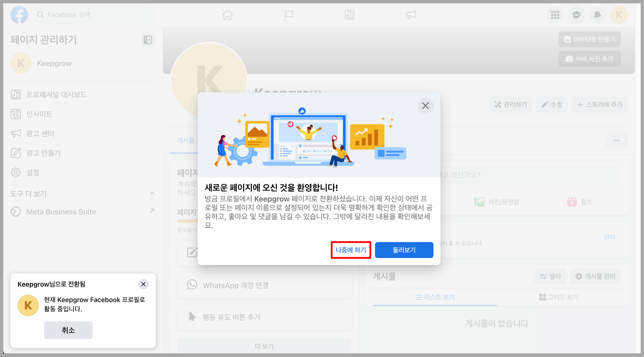Switch to 그리드 보기 view
This screenshot has width=644, height=357.
[558, 297]
